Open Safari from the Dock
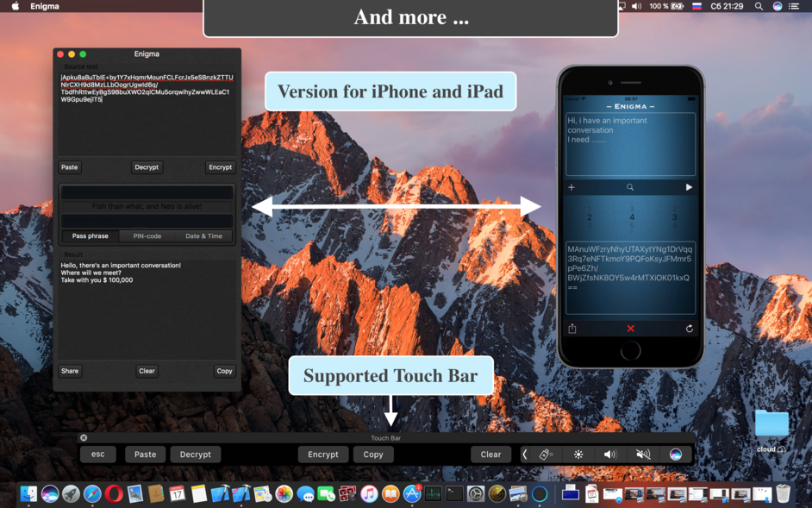This screenshot has width=812, height=508. tap(92, 494)
